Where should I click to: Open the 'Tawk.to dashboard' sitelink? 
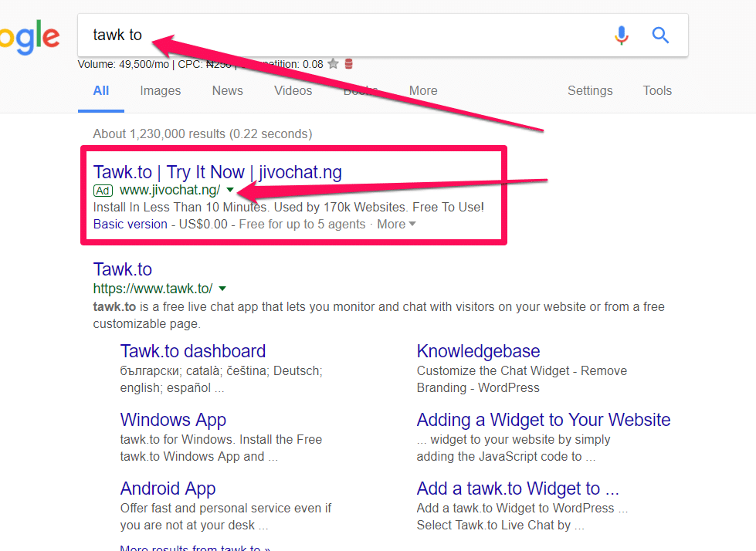[193, 351]
